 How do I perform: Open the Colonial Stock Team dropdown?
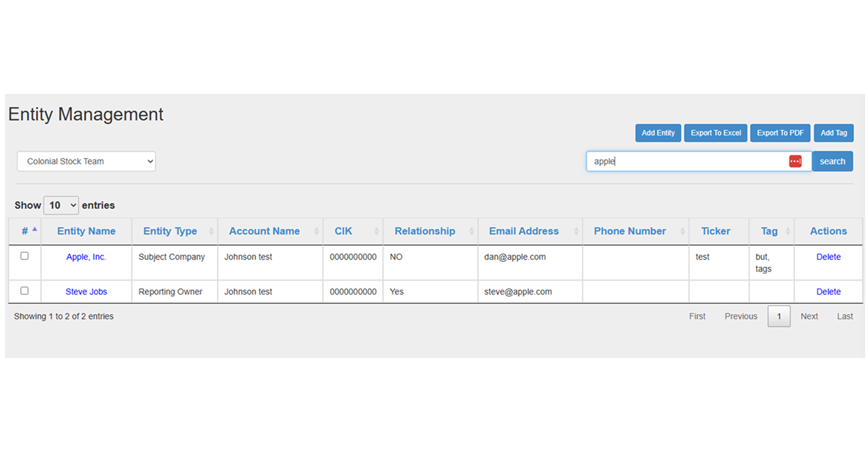[x=86, y=161]
